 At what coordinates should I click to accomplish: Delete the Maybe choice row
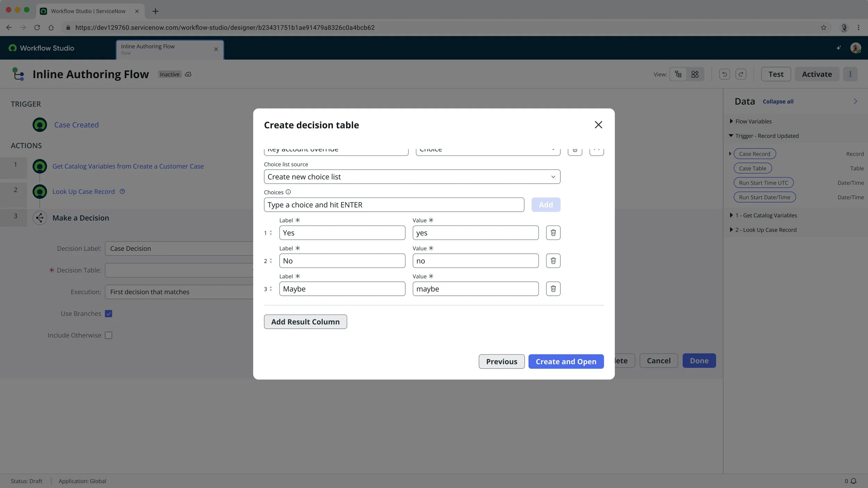click(553, 288)
